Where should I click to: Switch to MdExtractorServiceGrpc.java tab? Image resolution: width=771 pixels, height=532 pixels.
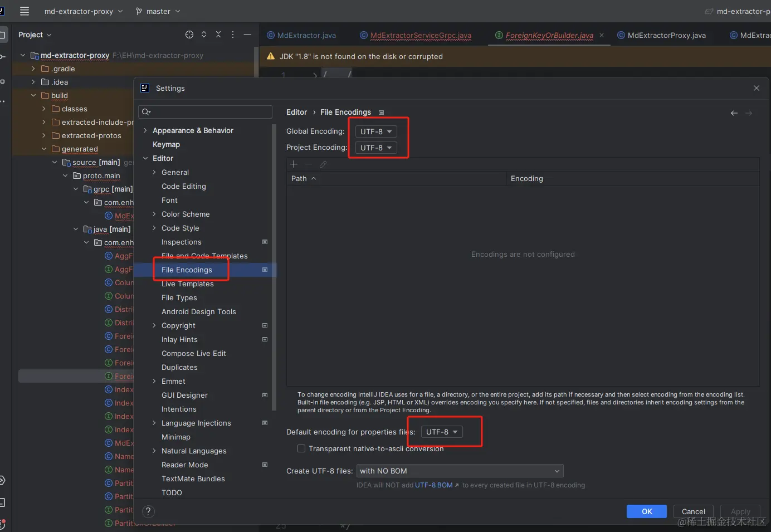pyautogui.click(x=416, y=35)
